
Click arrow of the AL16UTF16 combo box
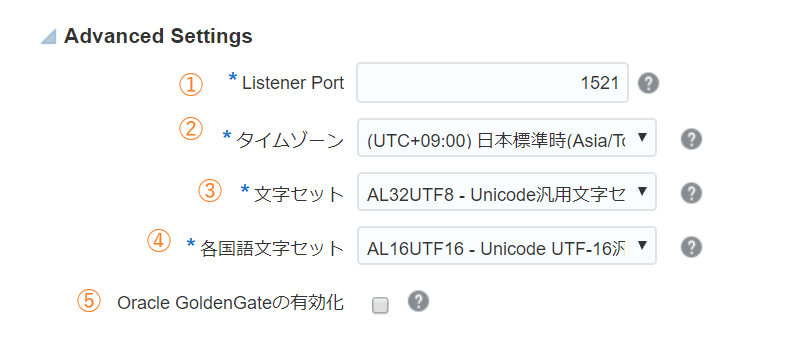642,245
